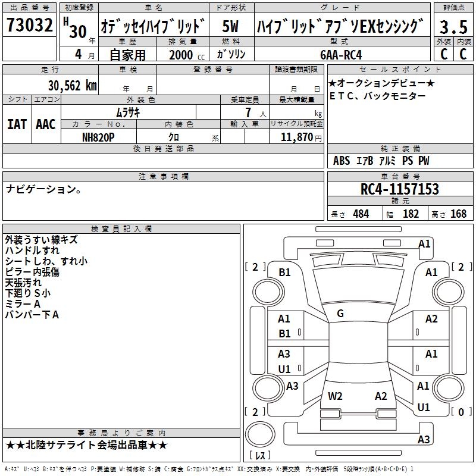Select the length value 484

click(361, 214)
